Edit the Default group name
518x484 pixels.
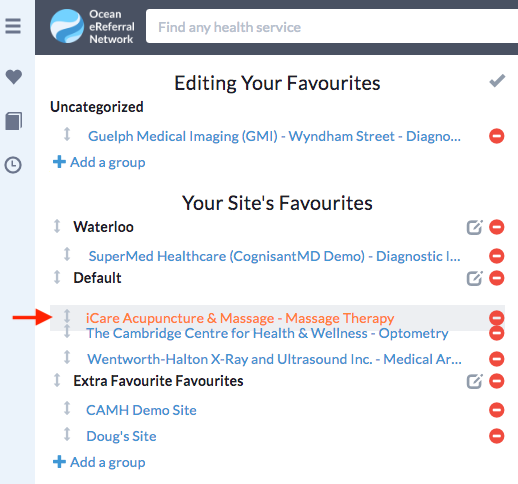click(x=474, y=278)
